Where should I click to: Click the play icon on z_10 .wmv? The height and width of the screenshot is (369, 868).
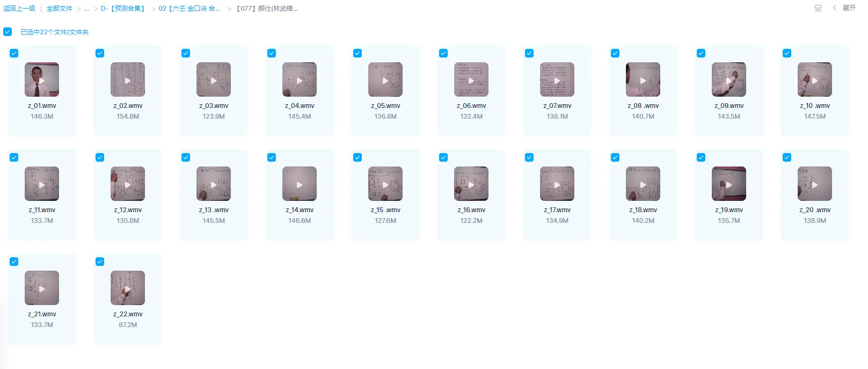815,81
